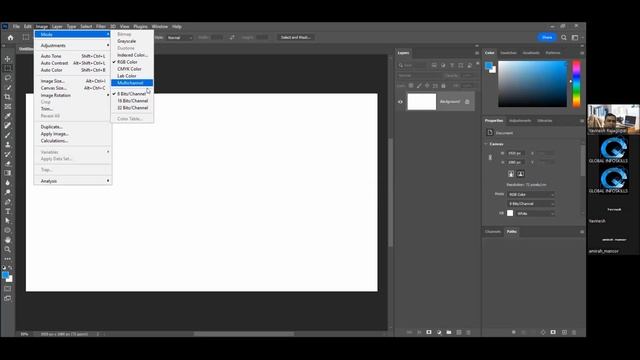
Task: Select the Crop tool
Action: click(8, 97)
